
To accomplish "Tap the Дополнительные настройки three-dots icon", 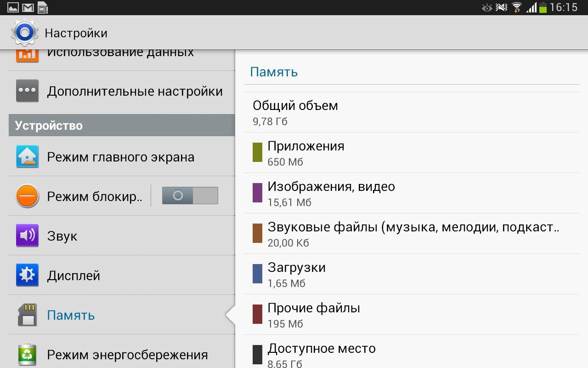I will 27,91.
